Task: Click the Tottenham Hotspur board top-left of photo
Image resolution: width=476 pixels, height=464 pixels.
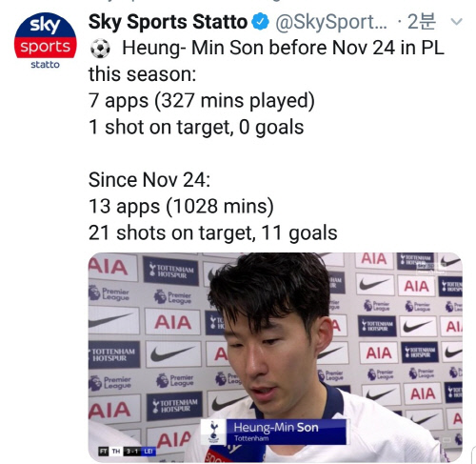Action: tap(171, 271)
